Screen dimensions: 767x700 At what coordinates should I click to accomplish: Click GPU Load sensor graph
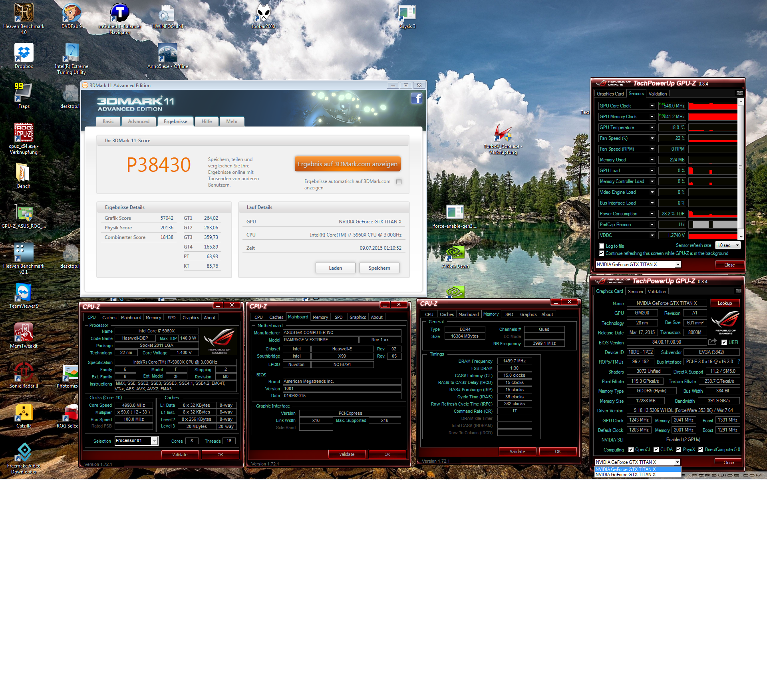point(713,171)
